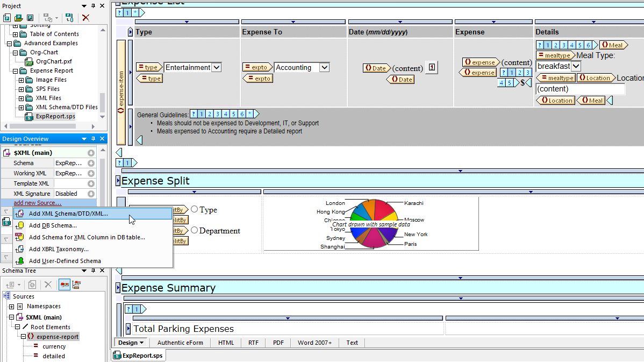
Task: Choose Add XML Schema/DTD/XML menu item
Action: (x=68, y=214)
